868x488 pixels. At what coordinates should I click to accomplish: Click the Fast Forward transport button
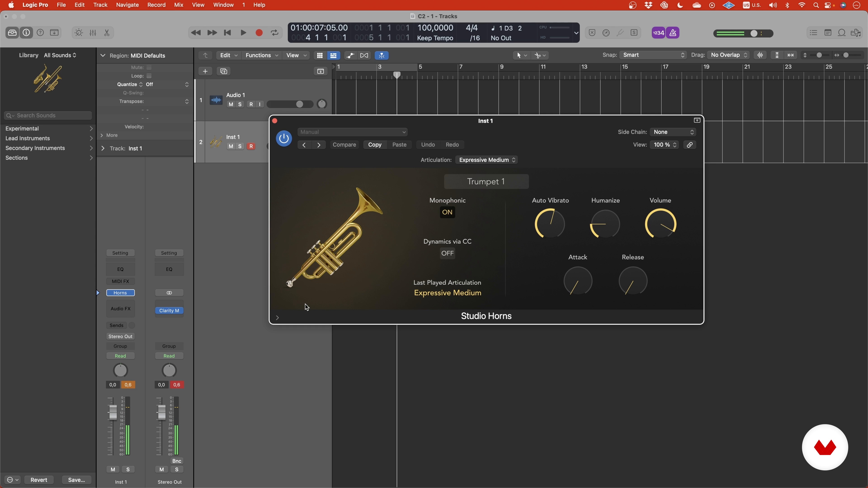[x=212, y=33]
